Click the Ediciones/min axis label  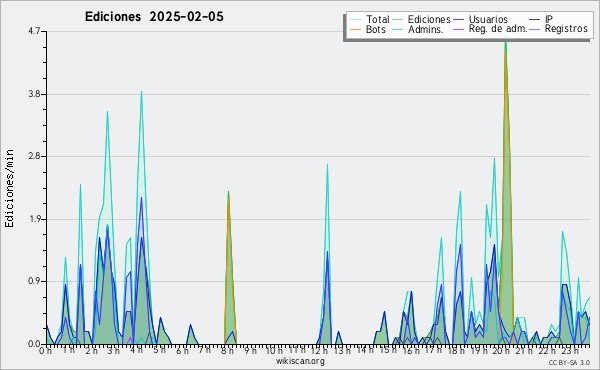[x=9, y=188]
